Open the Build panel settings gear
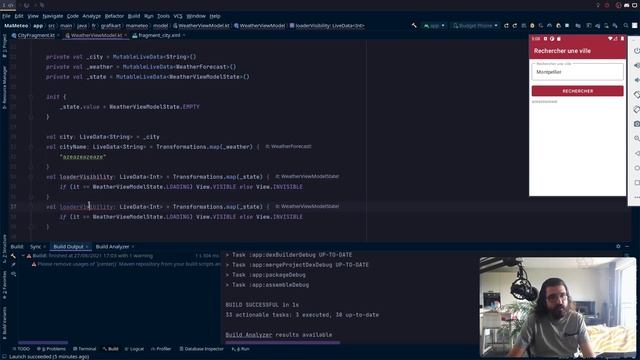This screenshot has width=640, height=360. coord(618,247)
